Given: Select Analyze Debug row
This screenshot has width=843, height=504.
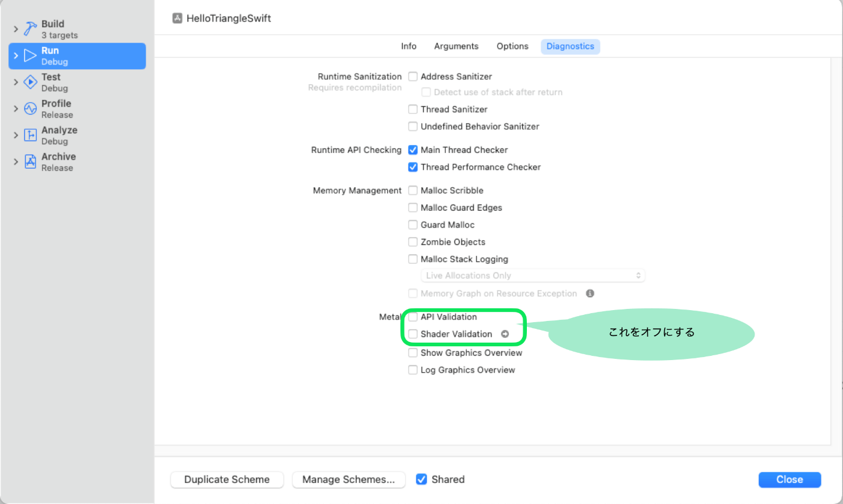Looking at the screenshot, I should pos(77,135).
